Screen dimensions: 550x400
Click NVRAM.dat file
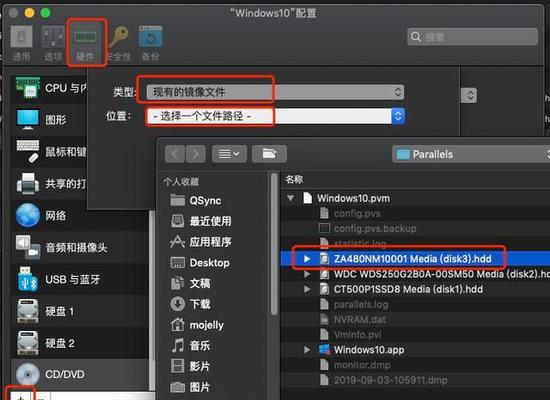click(415, 319)
